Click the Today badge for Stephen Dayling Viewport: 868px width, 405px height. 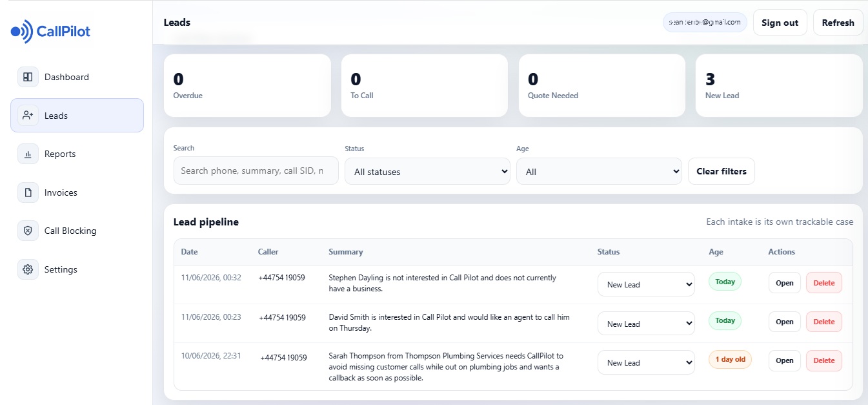click(725, 282)
